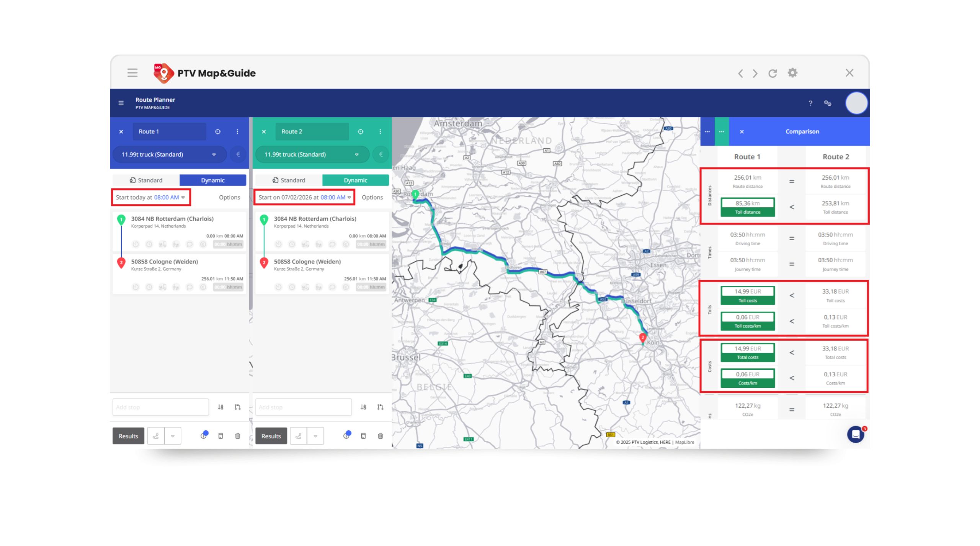Center the map on Route 1 target icon
This screenshot has height=546, width=980.
point(218,131)
